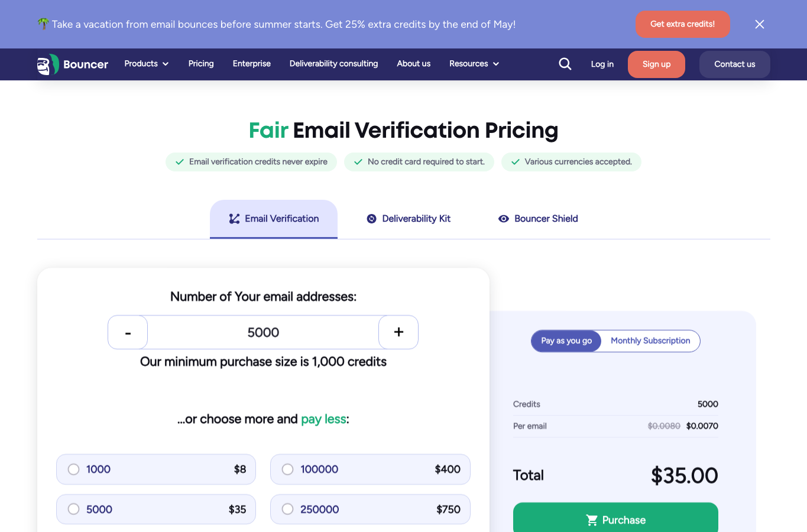Click the $35.00 total amount
807x532 pixels.
pyautogui.click(x=685, y=475)
